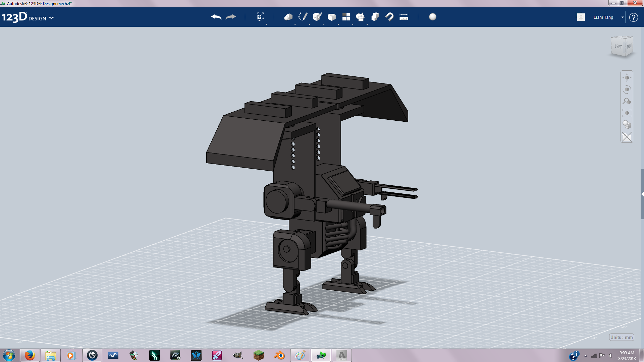Select the Pan navigation tool
The width and height of the screenshot is (644, 362).
pyautogui.click(x=627, y=78)
